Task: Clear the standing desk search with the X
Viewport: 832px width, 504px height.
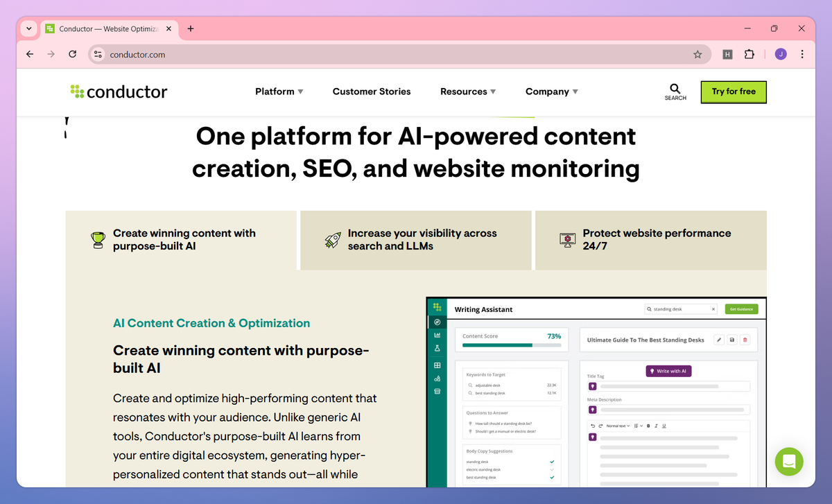Action: pos(713,309)
